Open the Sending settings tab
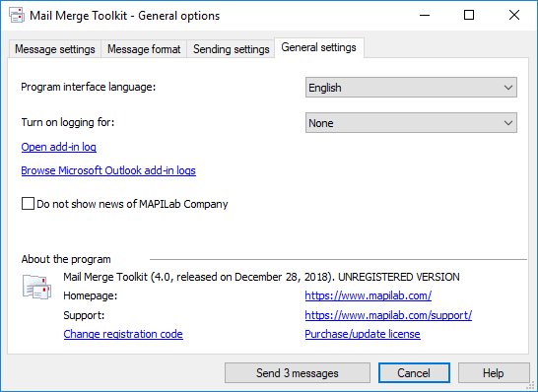This screenshot has width=538, height=392. (x=231, y=49)
